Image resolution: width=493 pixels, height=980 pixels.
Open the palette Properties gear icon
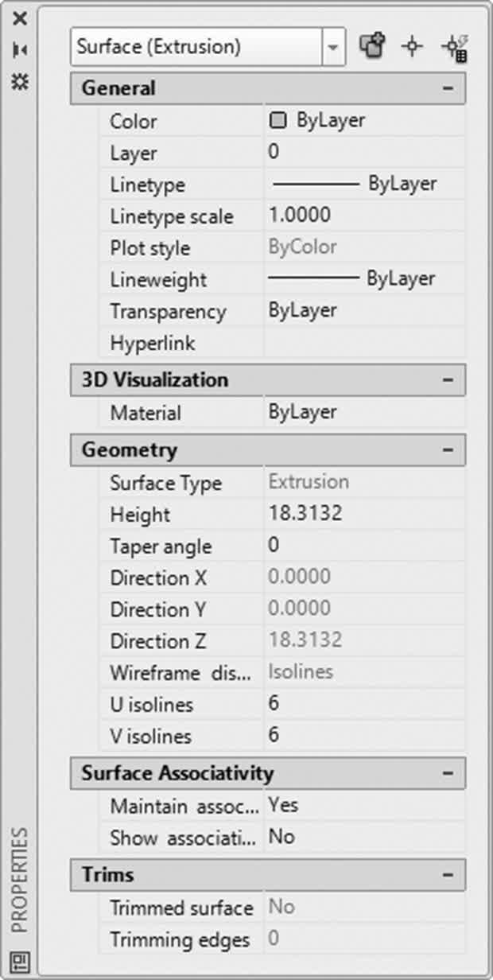pyautogui.click(x=20, y=81)
